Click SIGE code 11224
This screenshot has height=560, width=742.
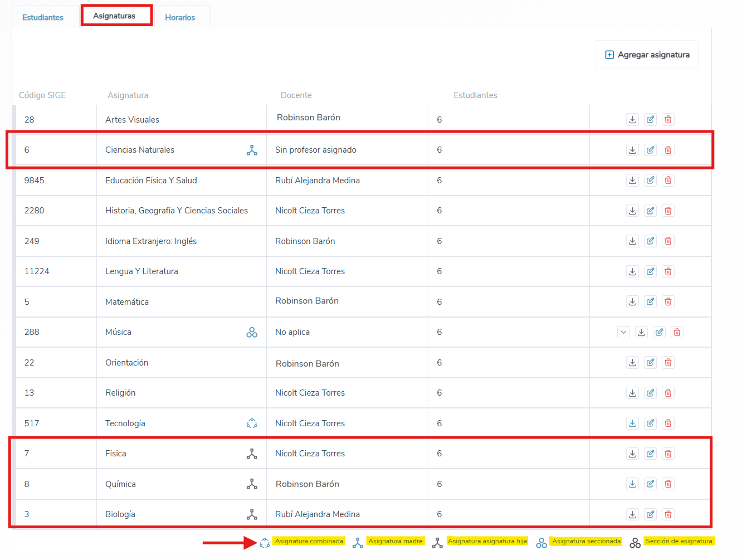click(x=37, y=271)
